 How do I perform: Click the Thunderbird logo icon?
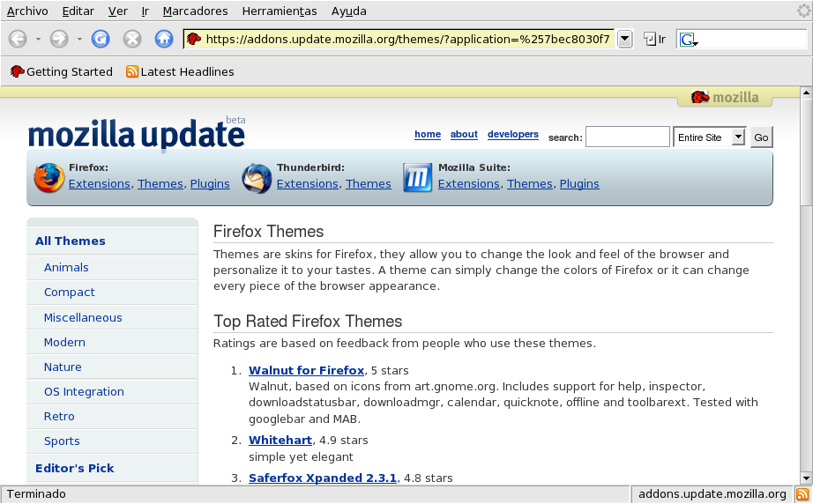point(257,178)
